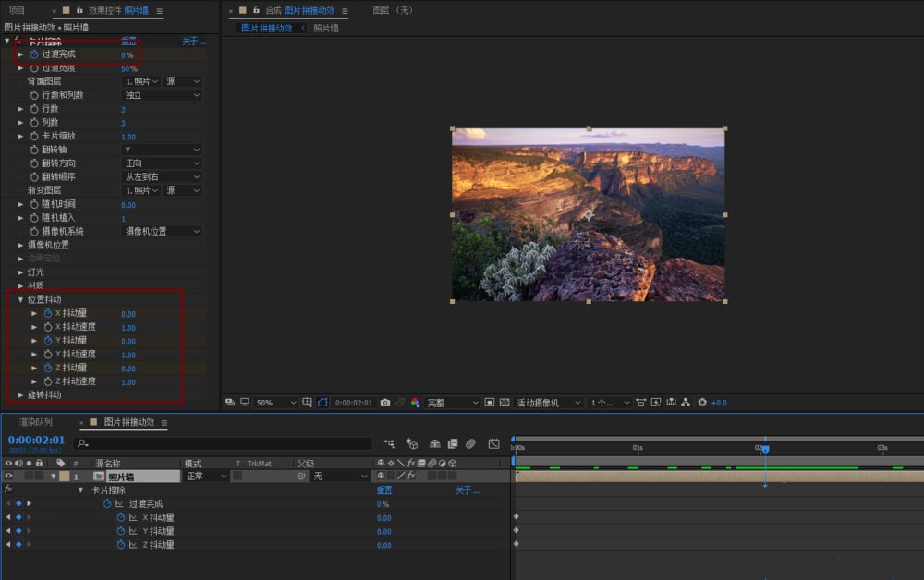The image size is (924, 580).
Task: Collapse the 位置抖动 property group
Action: [x=20, y=299]
